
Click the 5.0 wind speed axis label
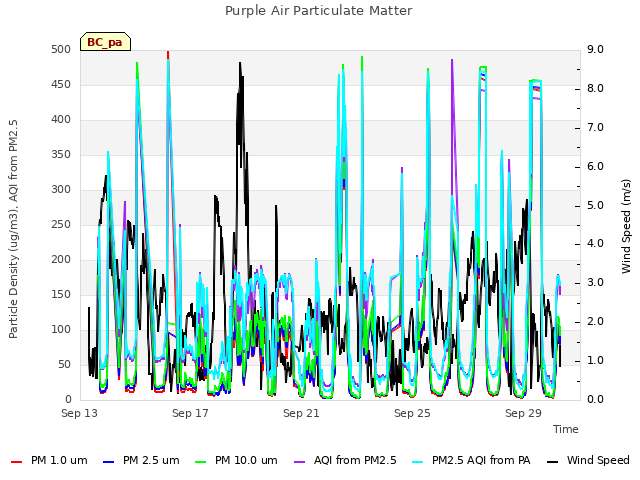(595, 205)
